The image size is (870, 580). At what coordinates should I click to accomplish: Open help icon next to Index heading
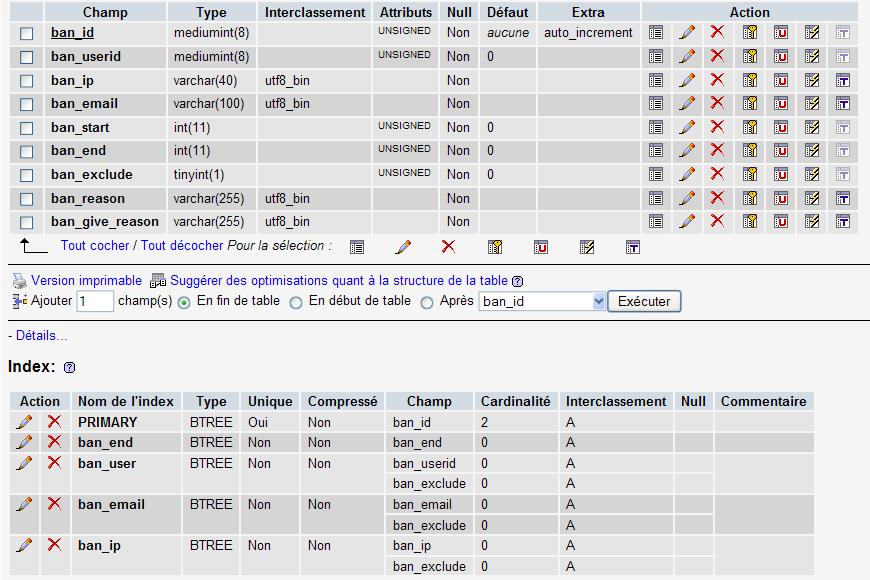[69, 367]
